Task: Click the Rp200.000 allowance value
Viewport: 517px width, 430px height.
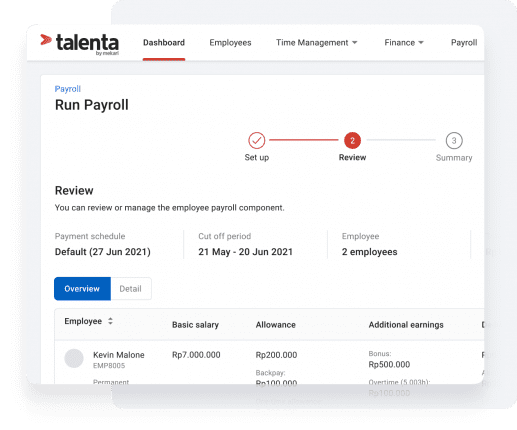Action: (x=276, y=355)
